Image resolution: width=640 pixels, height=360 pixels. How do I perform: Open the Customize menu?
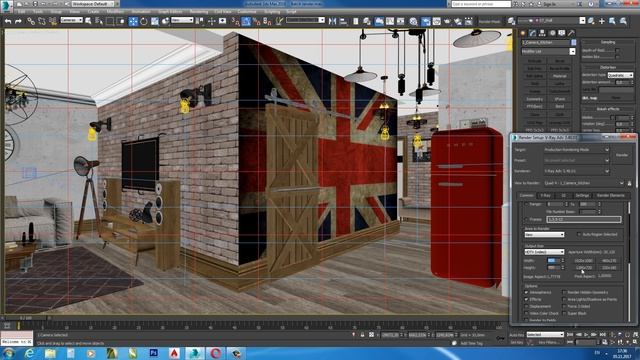[x=247, y=12]
